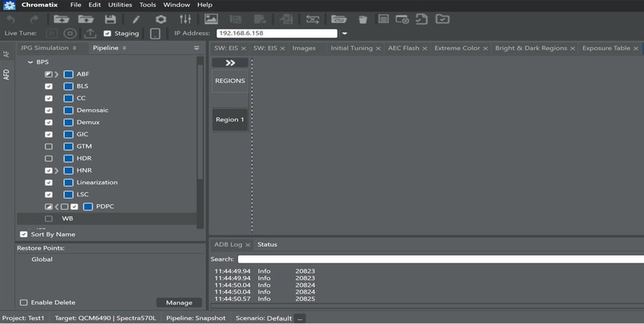Uncheck the Demux module checkbox
The image size is (644, 324).
(x=49, y=122)
